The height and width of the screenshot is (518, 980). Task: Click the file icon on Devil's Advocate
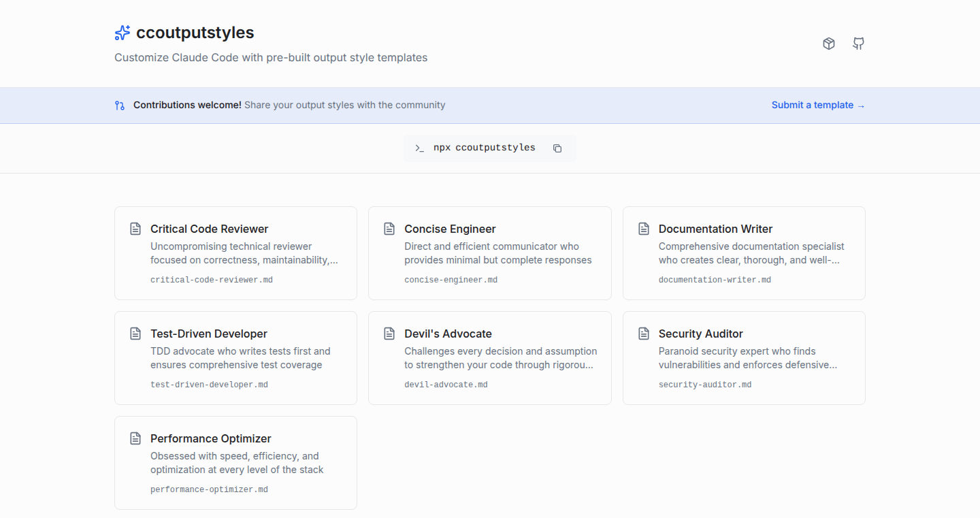click(x=389, y=334)
